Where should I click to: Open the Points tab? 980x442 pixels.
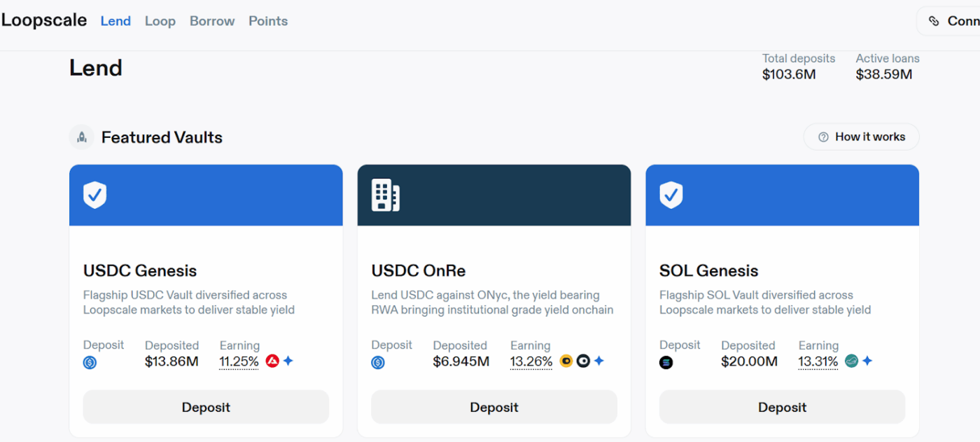pyautogui.click(x=268, y=21)
